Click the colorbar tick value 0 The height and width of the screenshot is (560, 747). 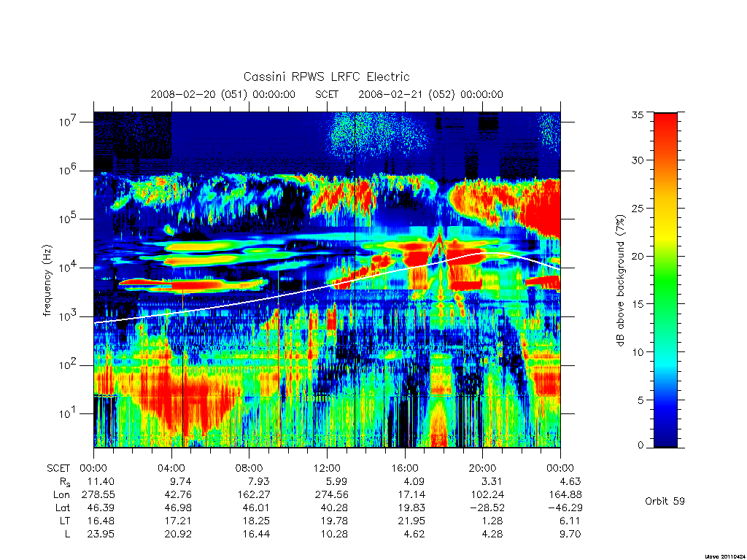point(640,446)
